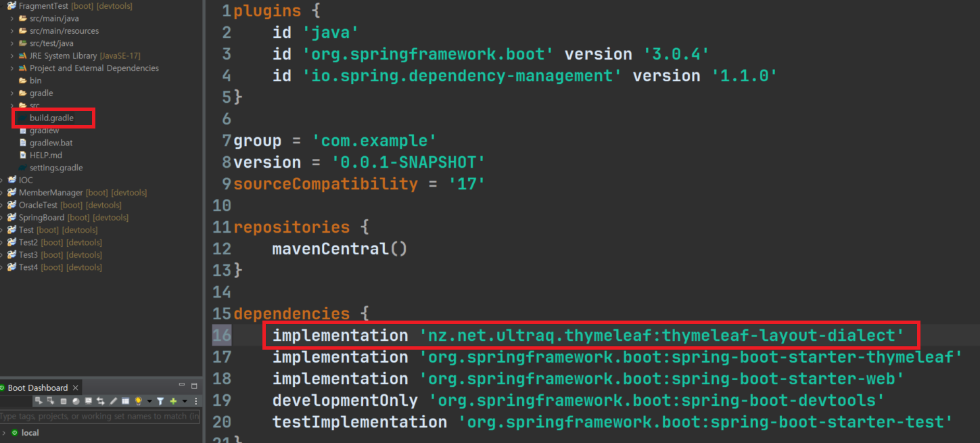Select the gradlew file in the tree
980x443 pixels.
click(44, 131)
